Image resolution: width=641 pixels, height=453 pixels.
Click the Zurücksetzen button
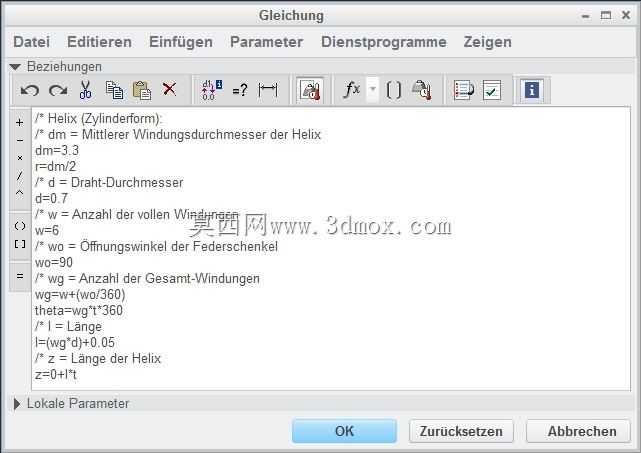pos(461,431)
